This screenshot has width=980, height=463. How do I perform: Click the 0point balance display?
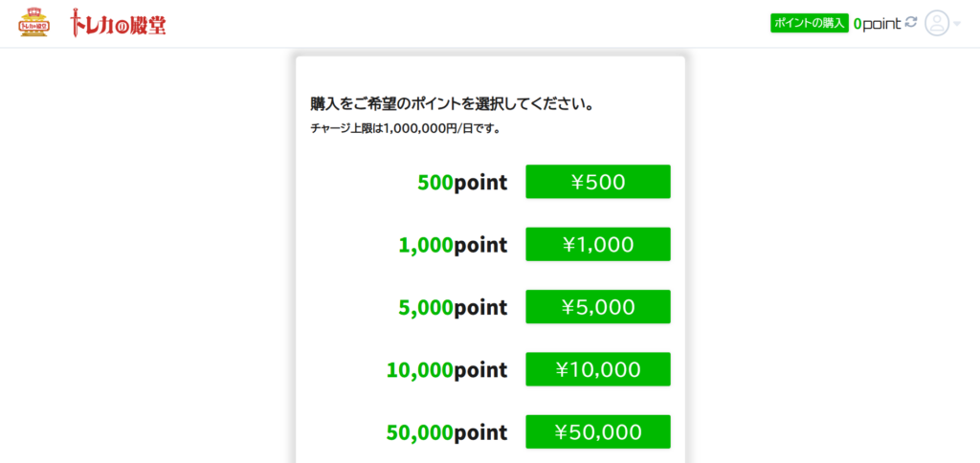(877, 24)
